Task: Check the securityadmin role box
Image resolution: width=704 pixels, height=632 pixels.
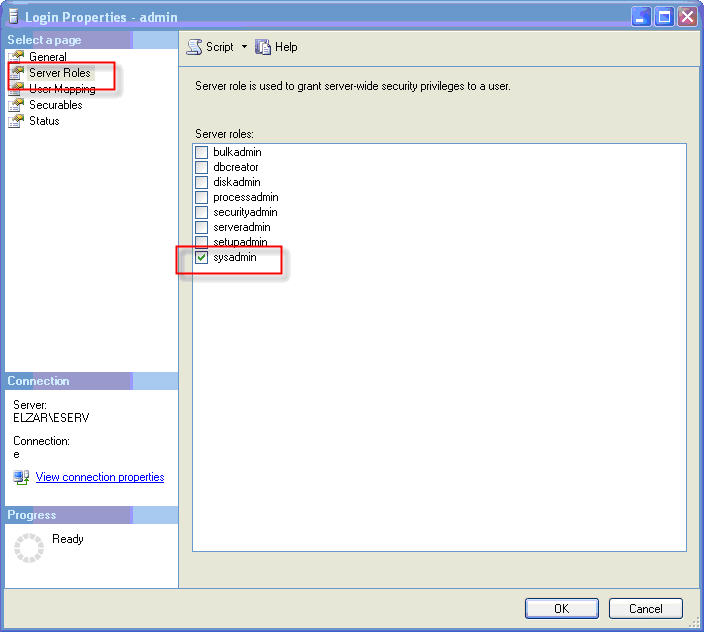Action: (202, 212)
